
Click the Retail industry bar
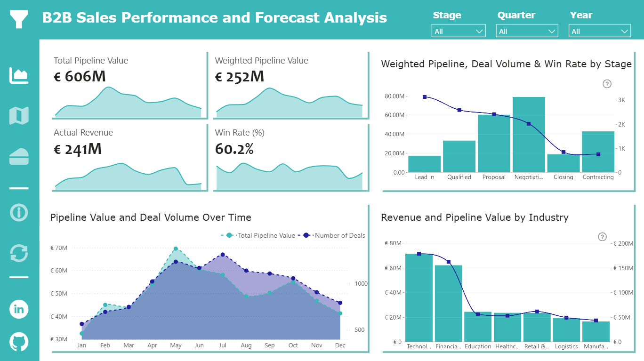point(537,327)
